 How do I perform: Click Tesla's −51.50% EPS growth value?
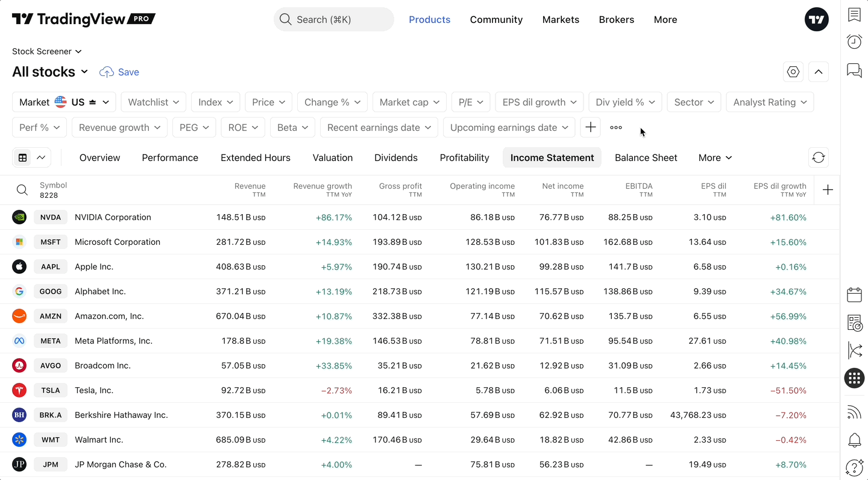pyautogui.click(x=788, y=390)
